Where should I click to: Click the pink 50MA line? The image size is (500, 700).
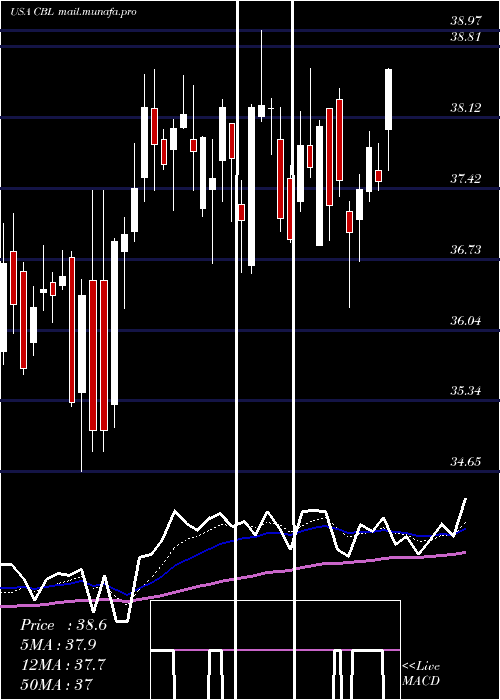(232, 579)
